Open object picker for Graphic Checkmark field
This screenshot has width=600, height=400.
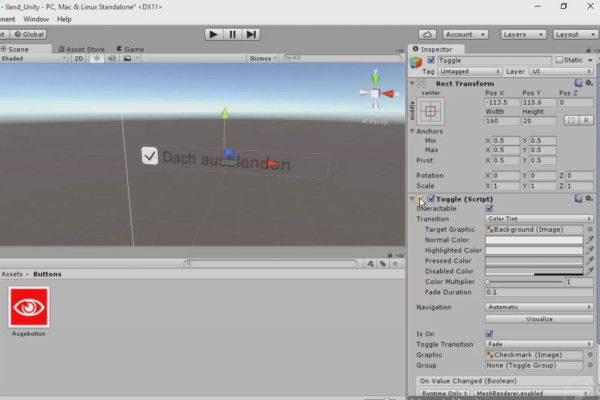coord(590,355)
